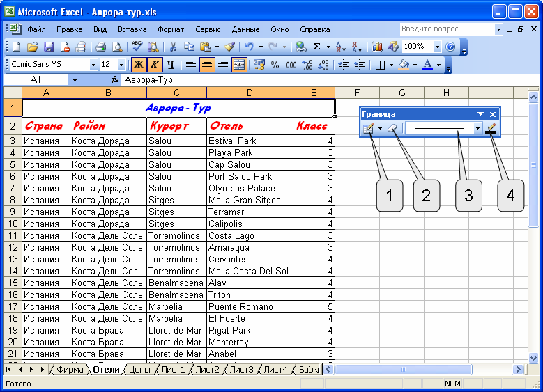This screenshot has width=543, height=392.
Task: Click the AutoSum sigma icon
Action: pyautogui.click(x=316, y=47)
